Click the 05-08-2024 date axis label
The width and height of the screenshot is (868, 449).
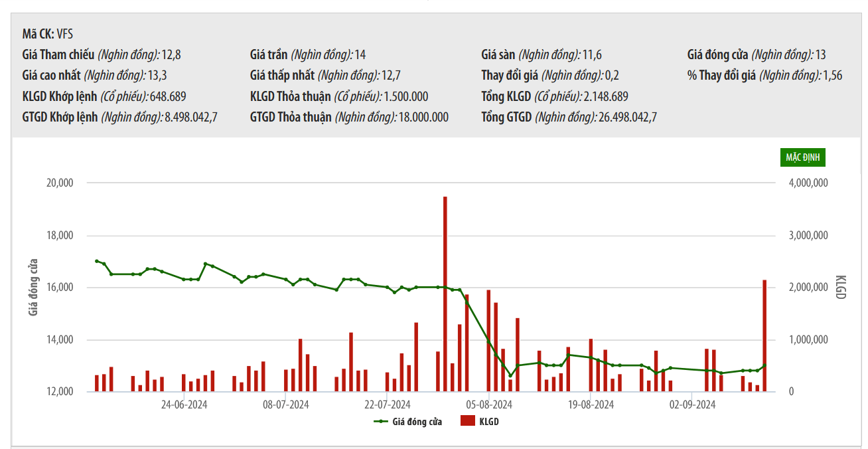click(x=489, y=404)
